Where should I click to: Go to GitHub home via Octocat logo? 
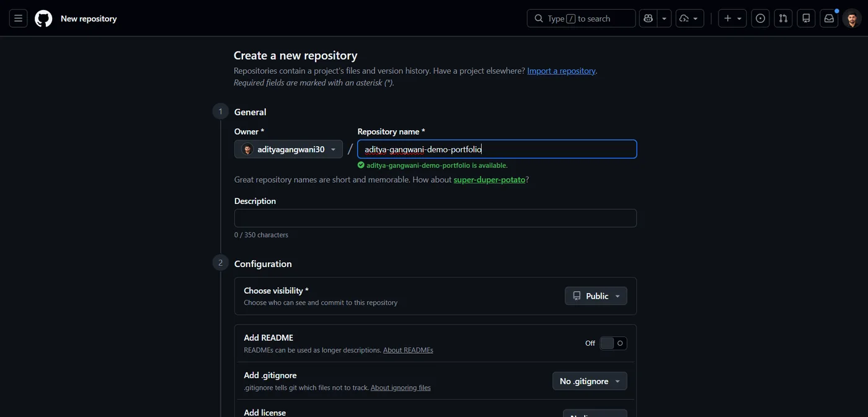tap(43, 19)
